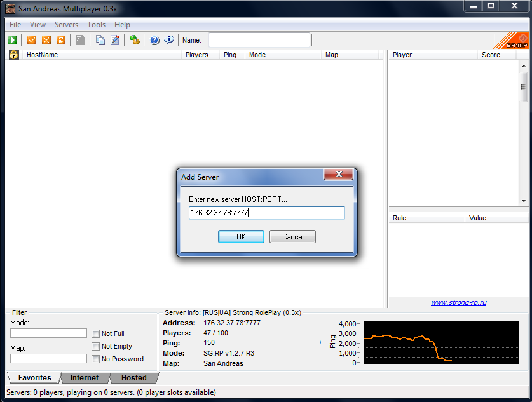Open the File menu
Image resolution: width=532 pixels, height=402 pixels.
(15, 25)
